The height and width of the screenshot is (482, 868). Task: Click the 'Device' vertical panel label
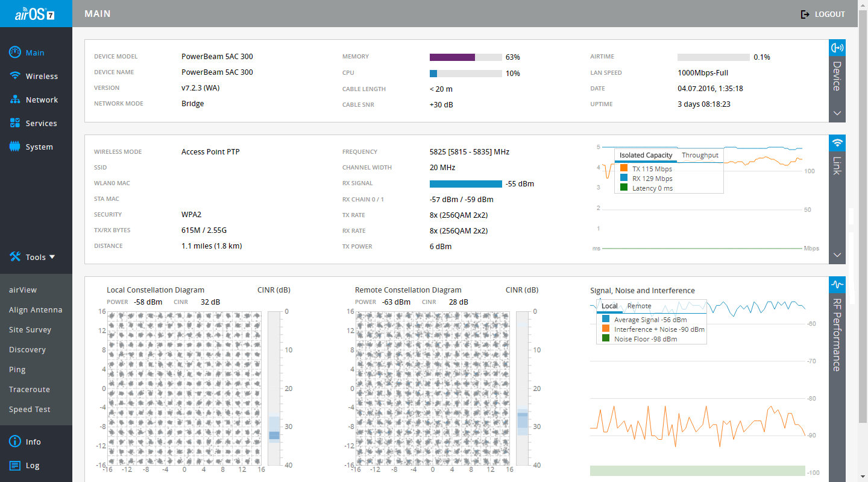pyautogui.click(x=837, y=76)
